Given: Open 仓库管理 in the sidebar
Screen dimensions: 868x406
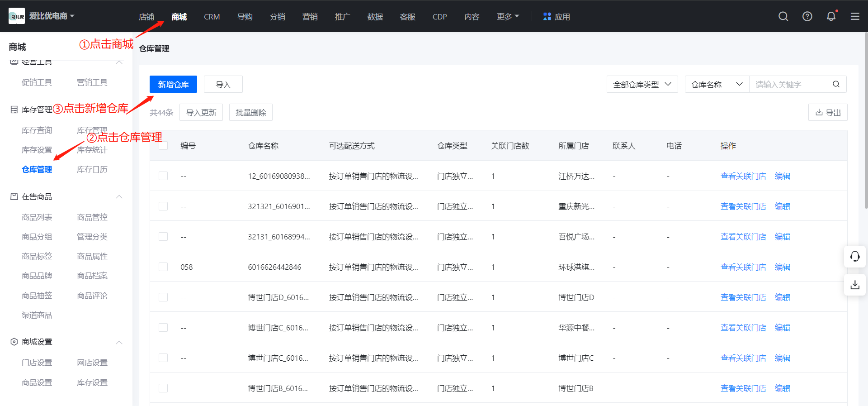Looking at the screenshot, I should pyautogui.click(x=37, y=169).
